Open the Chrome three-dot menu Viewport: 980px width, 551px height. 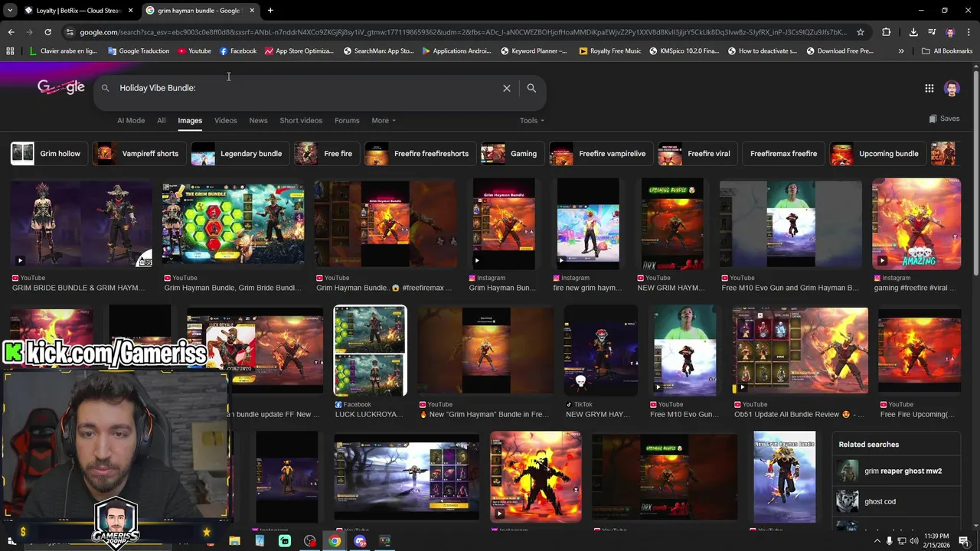click(x=969, y=32)
